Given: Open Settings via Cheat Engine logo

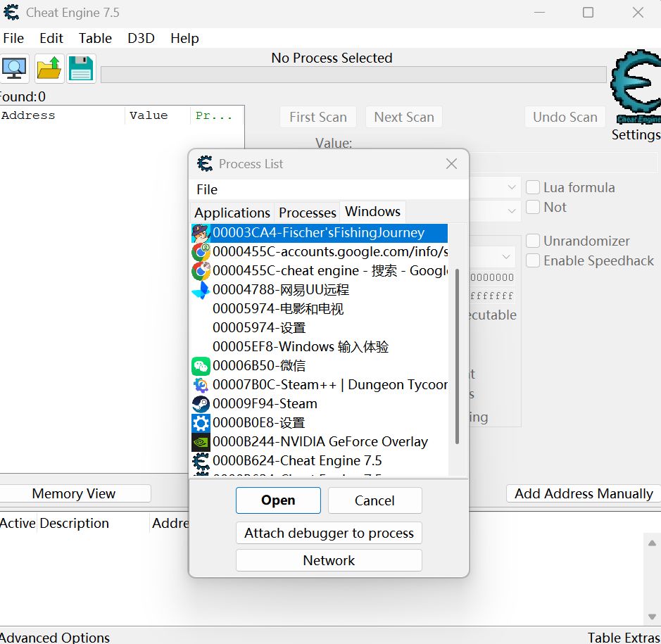Looking at the screenshot, I should [636, 87].
